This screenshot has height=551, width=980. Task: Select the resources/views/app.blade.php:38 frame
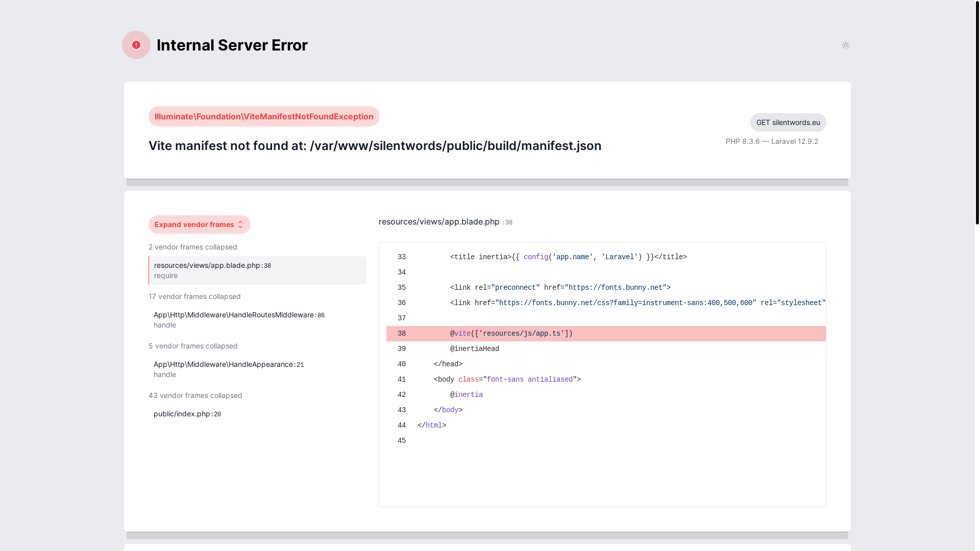(257, 270)
